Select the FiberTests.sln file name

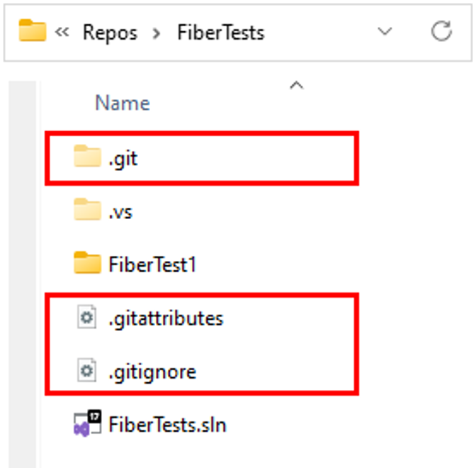tap(167, 425)
